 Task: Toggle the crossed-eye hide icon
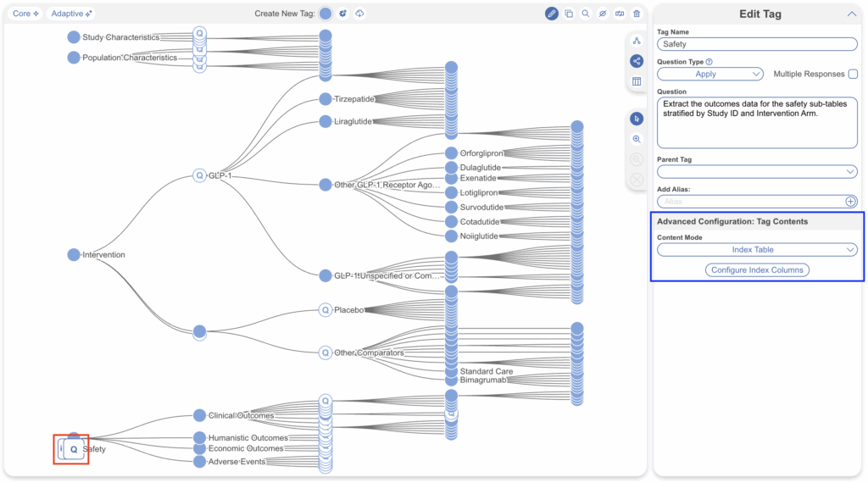coord(603,14)
